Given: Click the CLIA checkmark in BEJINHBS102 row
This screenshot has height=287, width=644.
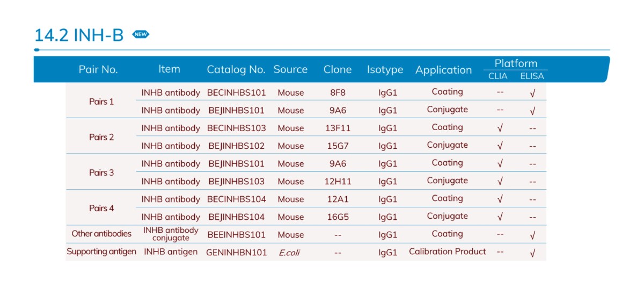Looking at the screenshot, I should click(500, 146).
